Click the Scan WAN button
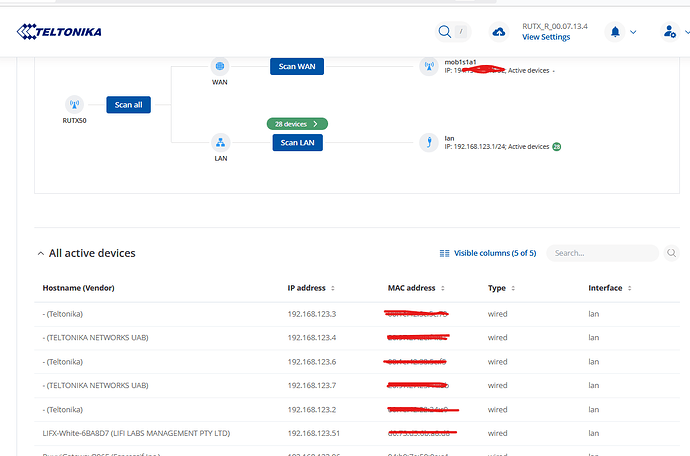The image size is (690, 456). pyautogui.click(x=297, y=66)
